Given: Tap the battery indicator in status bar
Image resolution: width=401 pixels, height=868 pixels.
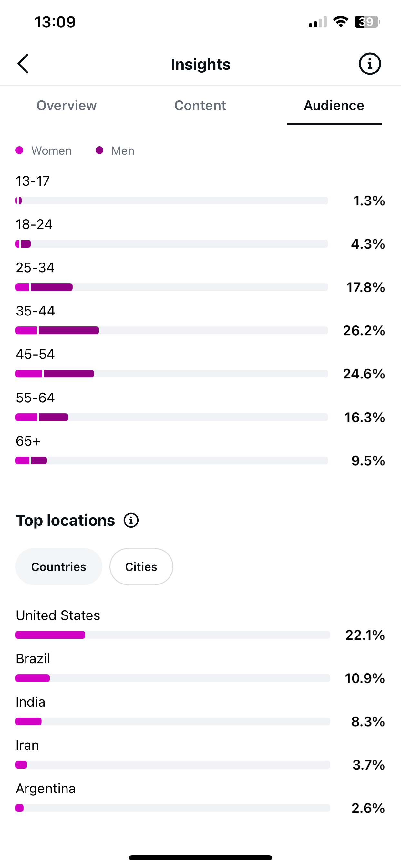Looking at the screenshot, I should click(367, 22).
